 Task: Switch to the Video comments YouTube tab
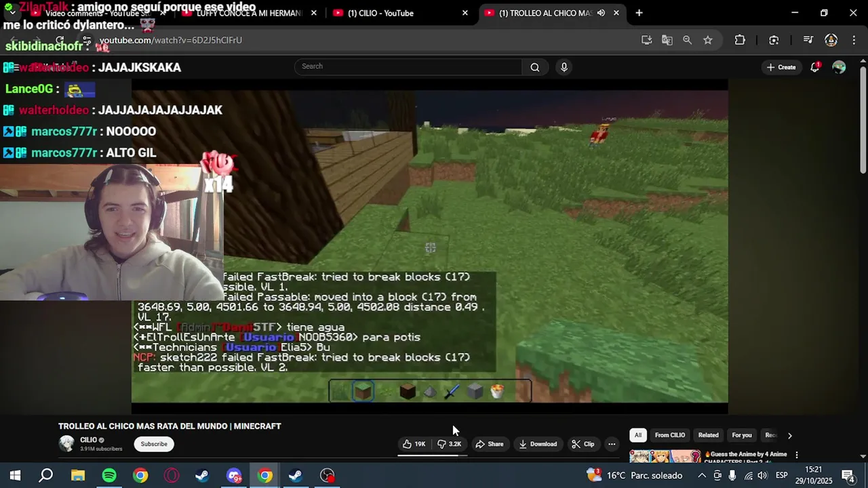98,13
